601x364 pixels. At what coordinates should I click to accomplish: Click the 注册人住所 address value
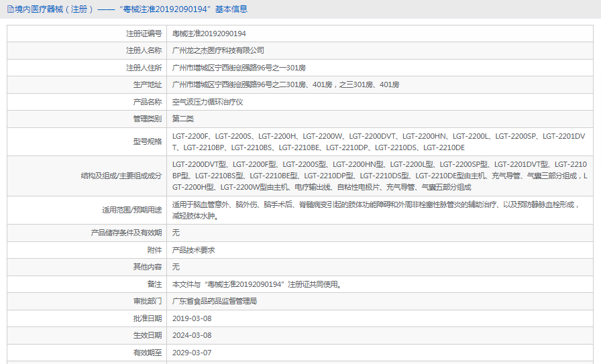tap(239, 68)
